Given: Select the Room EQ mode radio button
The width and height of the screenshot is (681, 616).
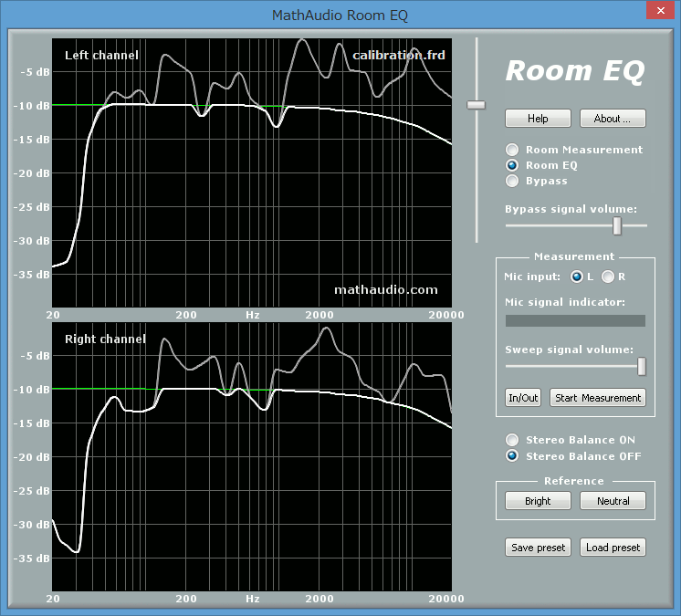Looking at the screenshot, I should click(x=512, y=165).
